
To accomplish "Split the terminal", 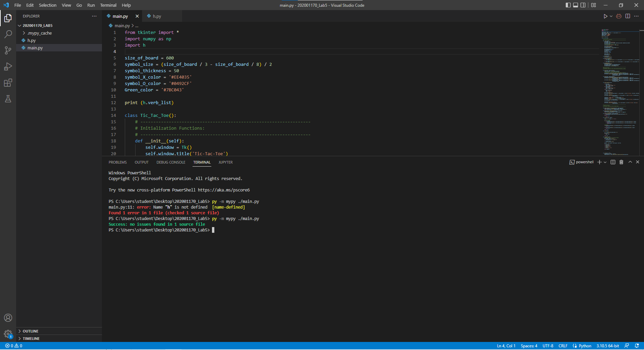I will point(613,162).
